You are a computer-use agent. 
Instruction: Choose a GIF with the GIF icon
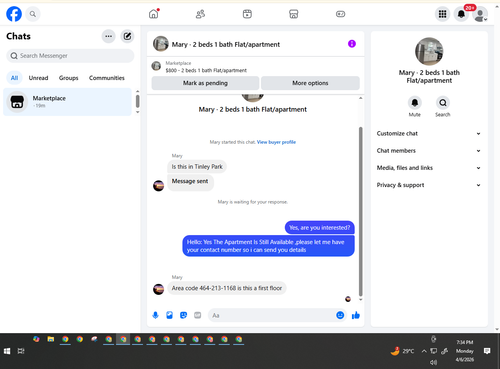point(198,315)
